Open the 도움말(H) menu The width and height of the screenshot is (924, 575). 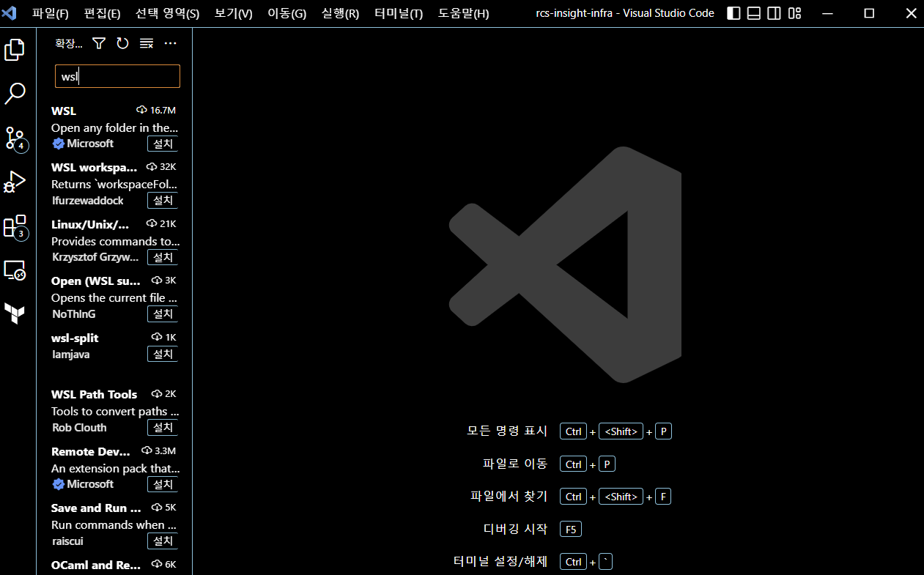(463, 13)
